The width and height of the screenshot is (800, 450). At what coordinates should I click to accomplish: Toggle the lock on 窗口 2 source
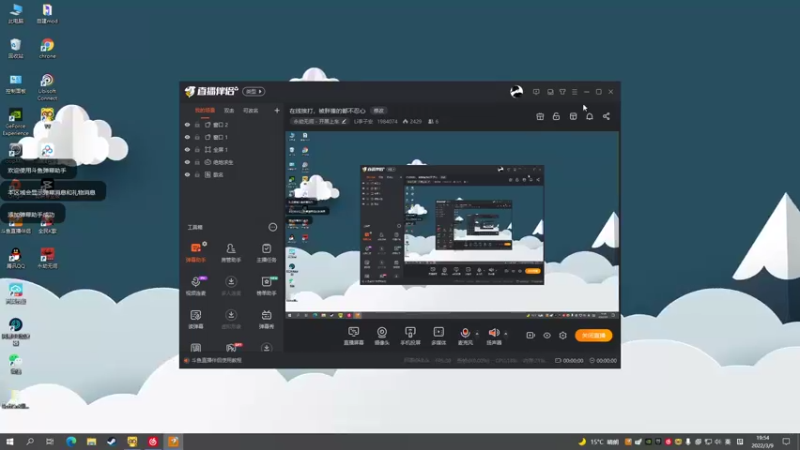coord(197,124)
